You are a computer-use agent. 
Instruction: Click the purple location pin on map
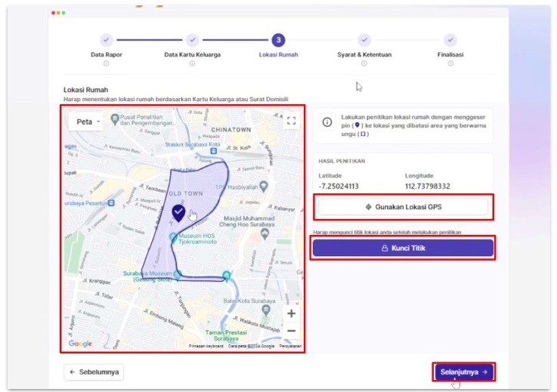178,213
